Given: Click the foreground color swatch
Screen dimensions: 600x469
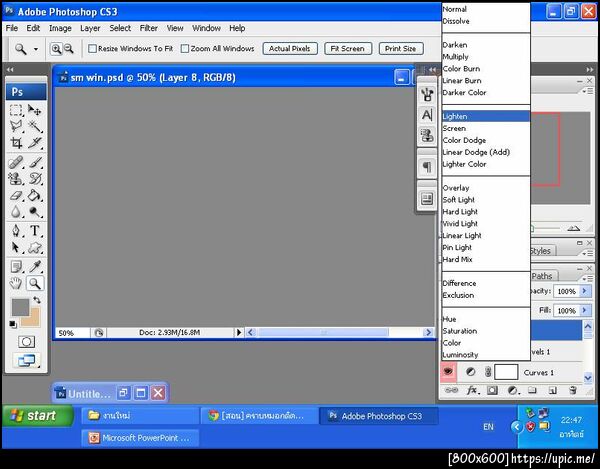Looking at the screenshot, I should 20,308.
